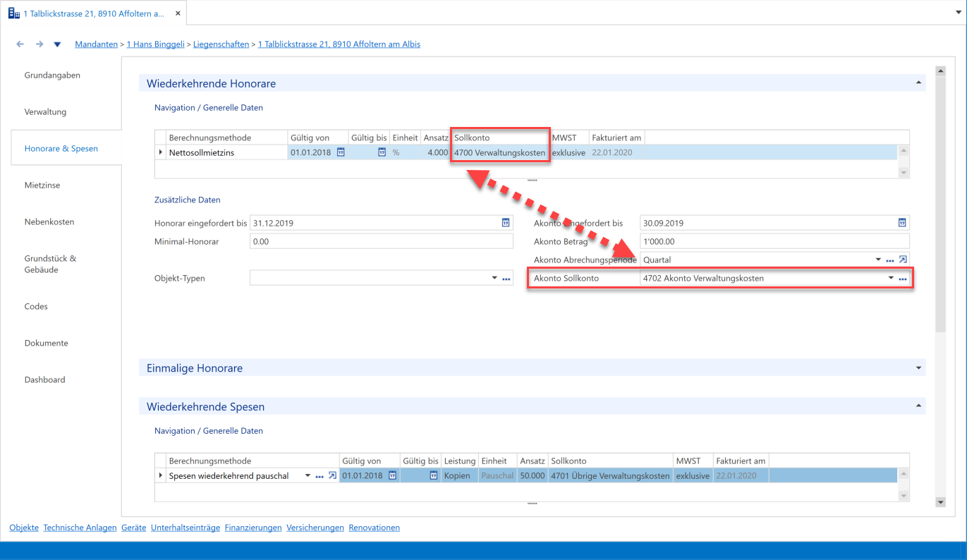The width and height of the screenshot is (967, 560).
Task: Open the Technische Anlagen link
Action: [x=80, y=528]
